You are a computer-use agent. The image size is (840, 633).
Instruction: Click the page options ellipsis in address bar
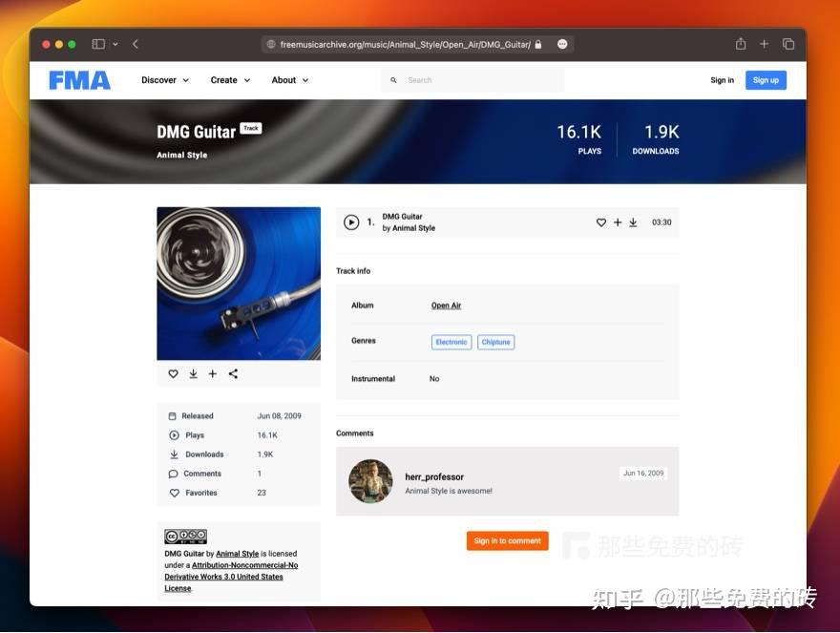(x=562, y=44)
